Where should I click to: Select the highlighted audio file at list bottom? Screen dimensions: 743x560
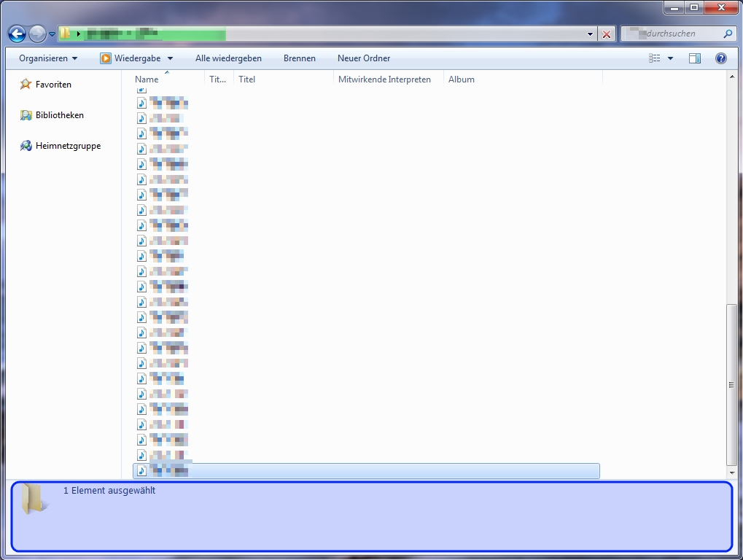(366, 471)
